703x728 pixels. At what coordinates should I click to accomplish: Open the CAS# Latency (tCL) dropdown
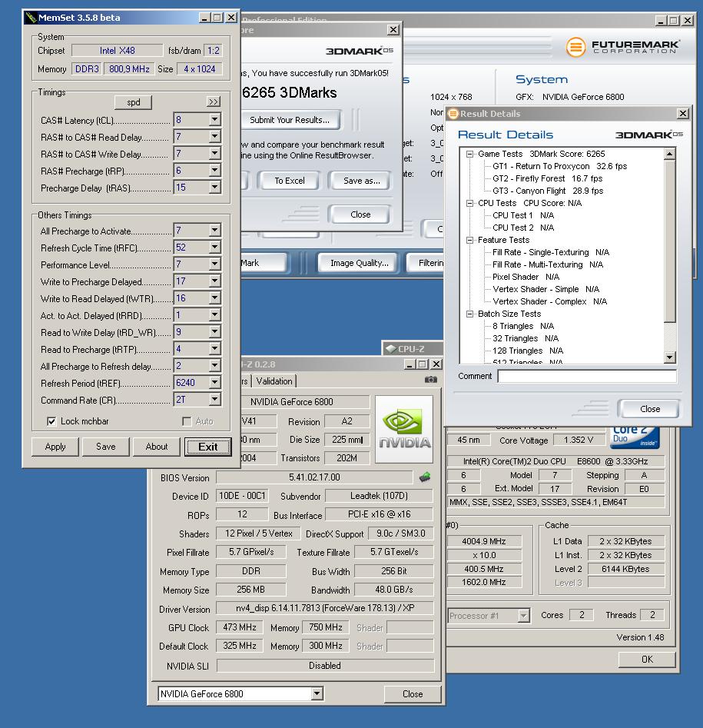pos(214,120)
